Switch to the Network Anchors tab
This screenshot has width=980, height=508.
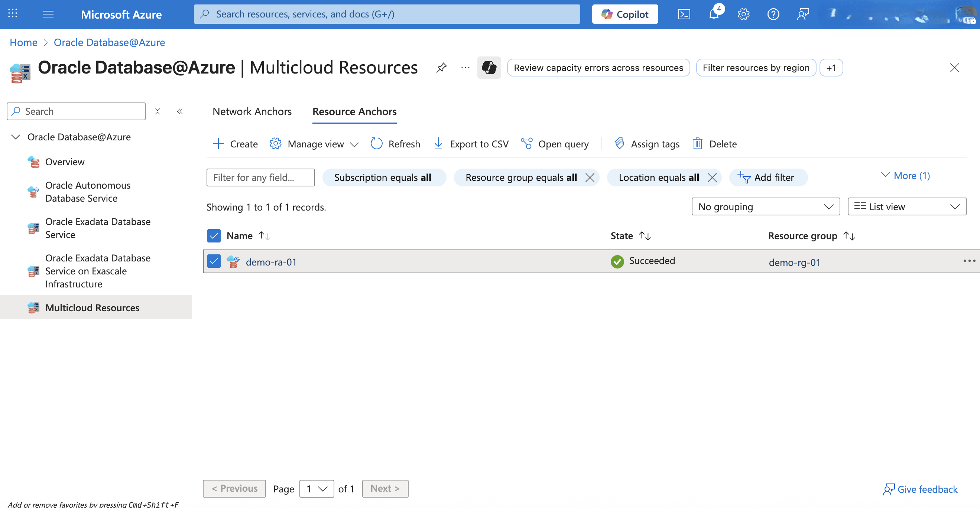click(x=252, y=111)
